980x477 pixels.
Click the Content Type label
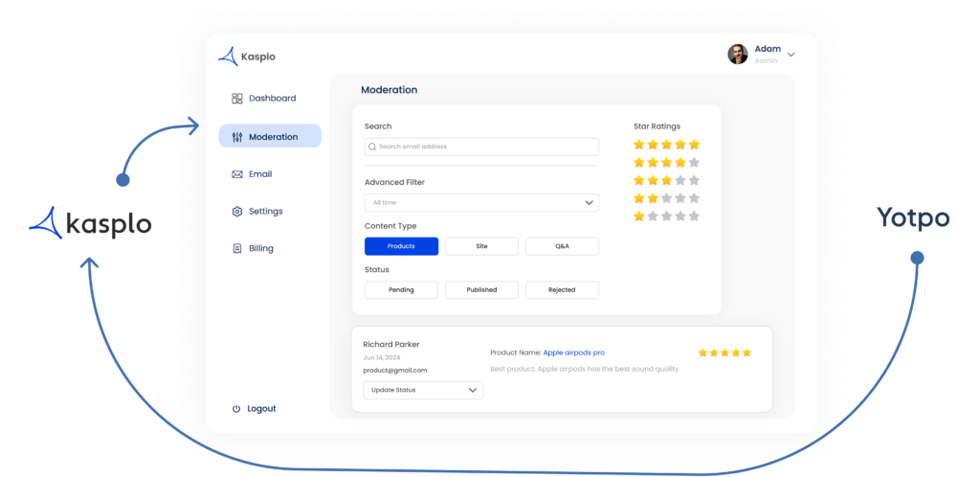pyautogui.click(x=390, y=226)
